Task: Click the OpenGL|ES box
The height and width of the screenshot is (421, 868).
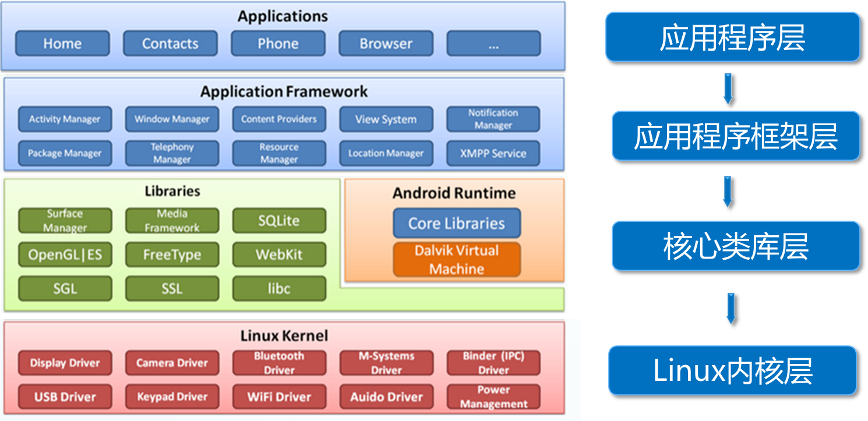Action: coord(65,255)
